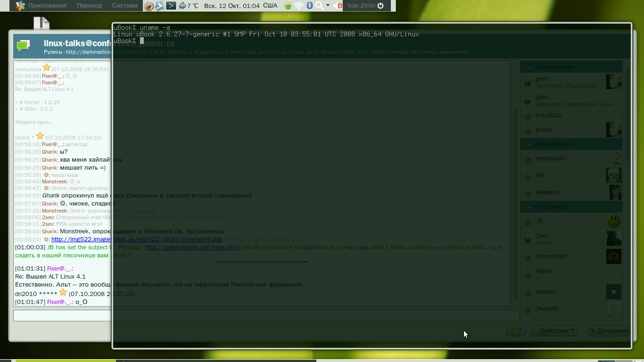This screenshot has width=644, height=362.
Task: Click the mail launcher icon beside Firefox
Action: pyautogui.click(x=160, y=6)
